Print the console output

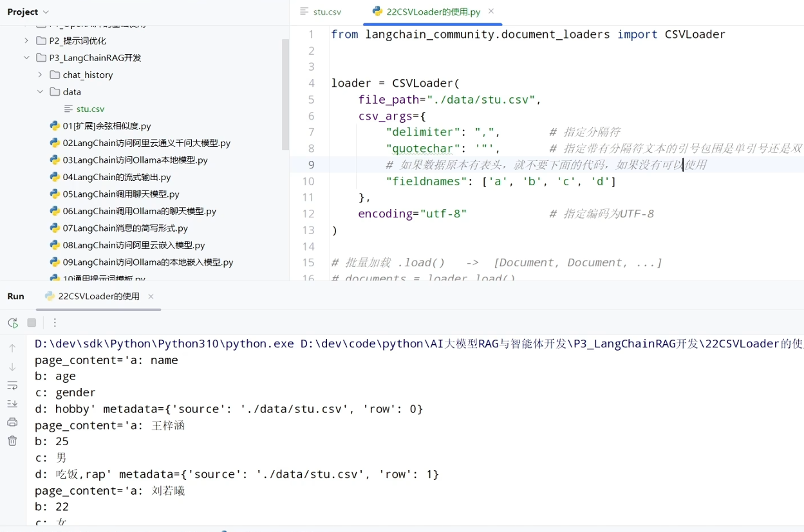12,422
